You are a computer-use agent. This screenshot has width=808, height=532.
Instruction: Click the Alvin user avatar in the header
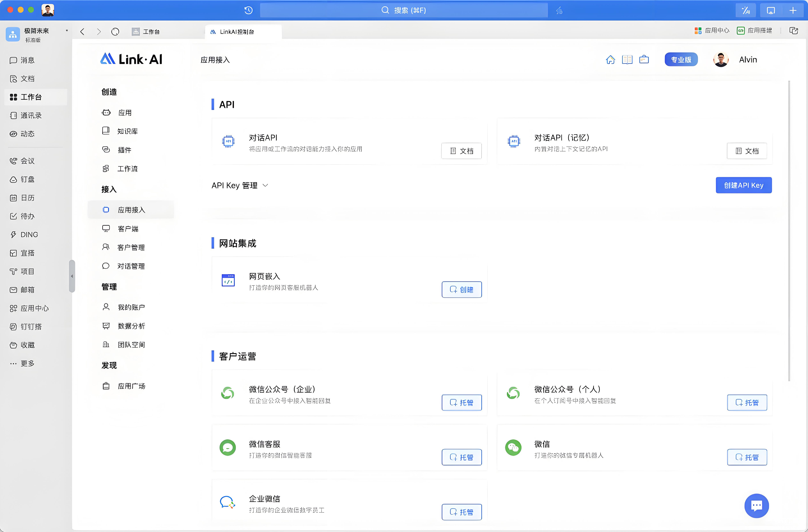tap(721, 60)
